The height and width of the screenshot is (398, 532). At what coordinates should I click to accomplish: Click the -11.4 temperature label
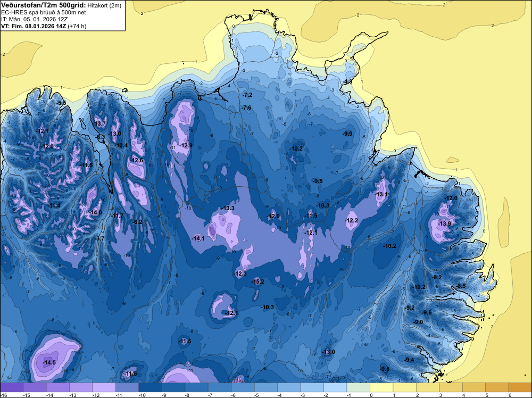[54, 205]
